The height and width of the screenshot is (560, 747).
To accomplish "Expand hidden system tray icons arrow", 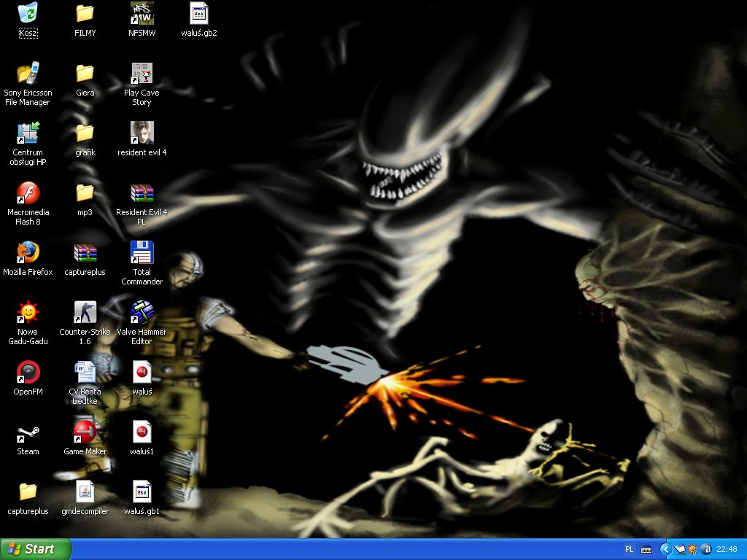I will [x=665, y=549].
